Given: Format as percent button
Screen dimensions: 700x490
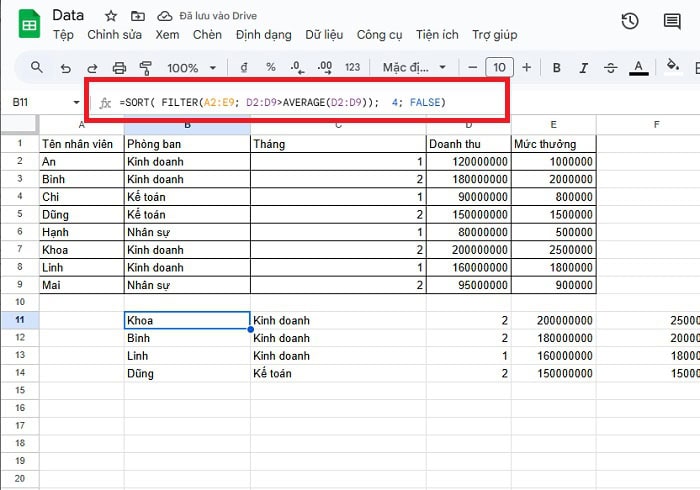Looking at the screenshot, I should [x=271, y=68].
